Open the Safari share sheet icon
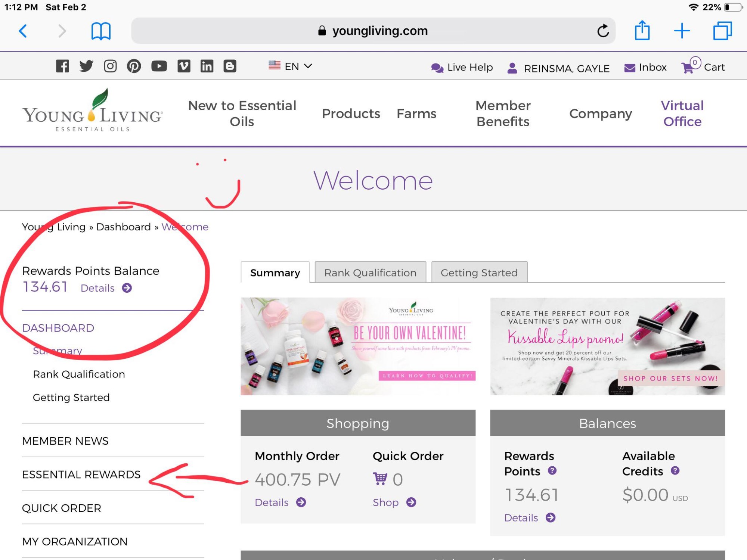Image resolution: width=747 pixels, height=560 pixels. click(x=642, y=30)
